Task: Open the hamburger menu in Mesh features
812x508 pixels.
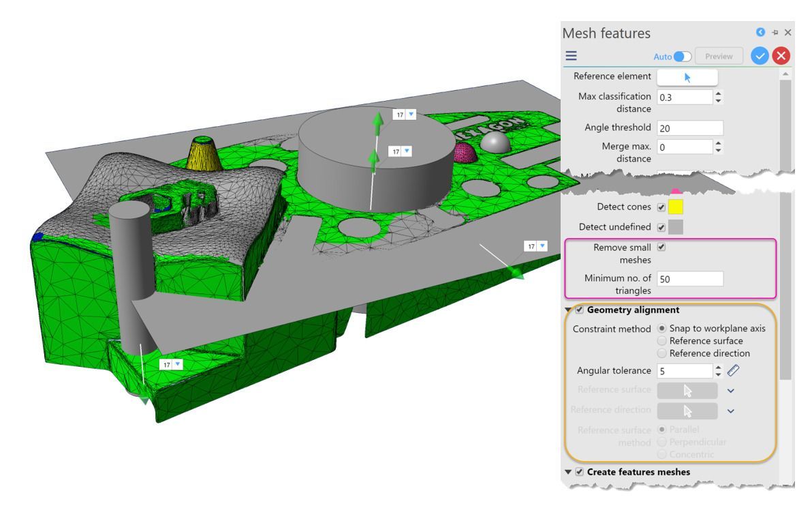Action: tap(572, 56)
